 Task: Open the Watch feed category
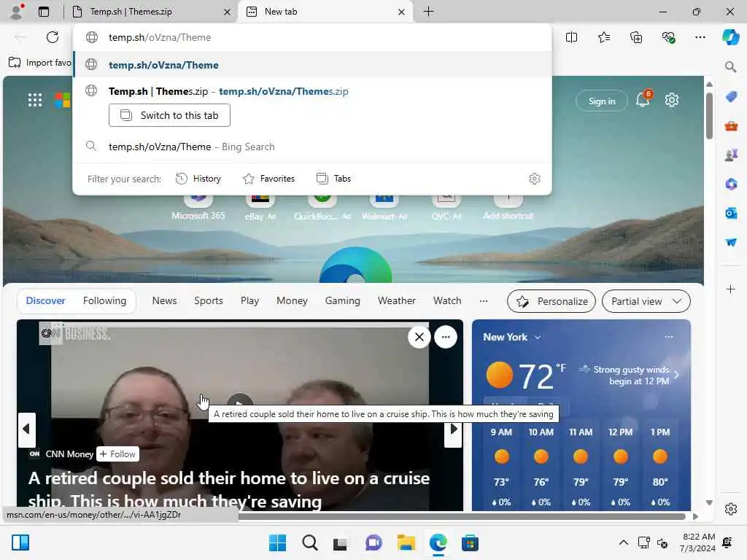click(x=447, y=301)
